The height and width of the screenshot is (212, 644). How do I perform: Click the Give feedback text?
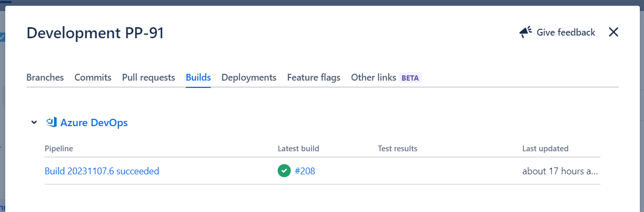[x=565, y=32]
